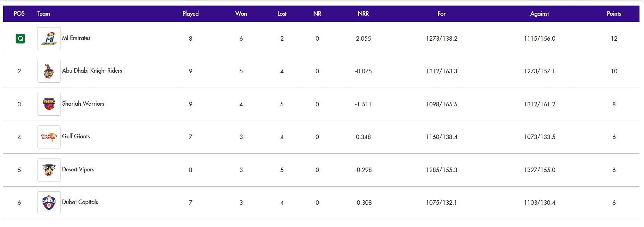Click the Desert Vipers team name
Screen dimensions: 644x227
78,169
